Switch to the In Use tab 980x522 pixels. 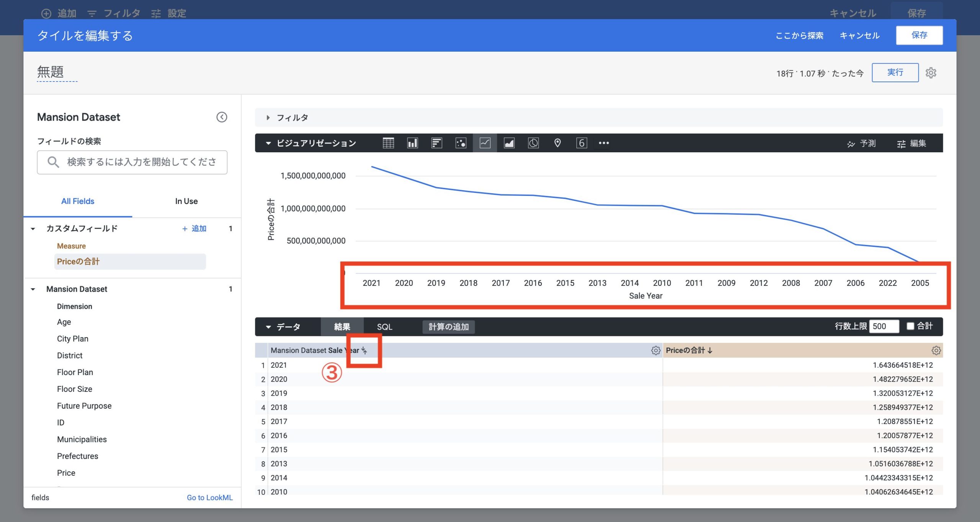point(186,201)
